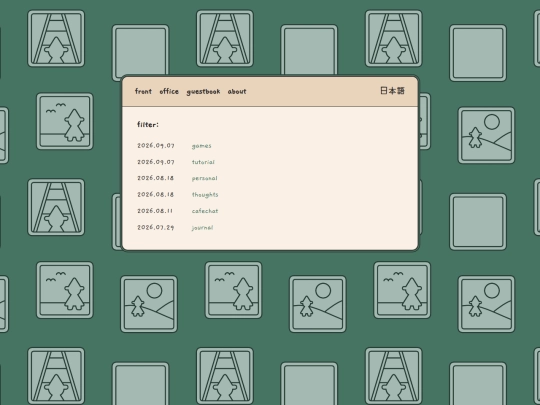Click the 2026.08.11 date entry

pyautogui.click(x=155, y=210)
